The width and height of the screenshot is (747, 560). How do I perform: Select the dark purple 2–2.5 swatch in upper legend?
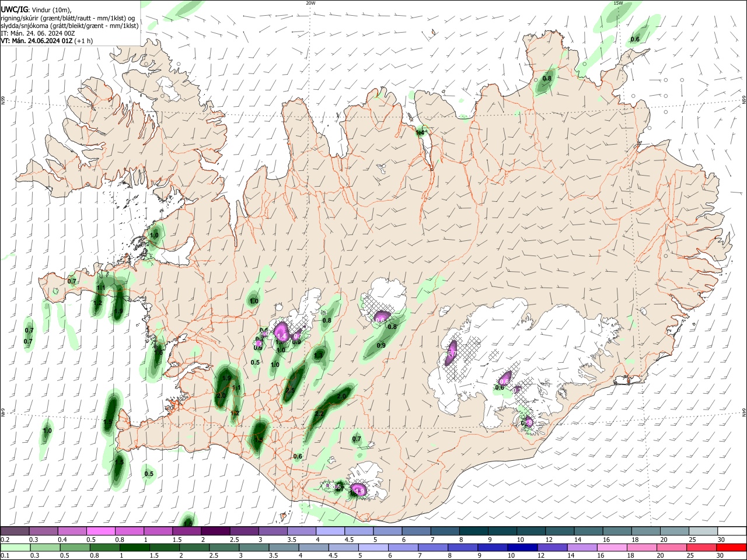(215, 531)
